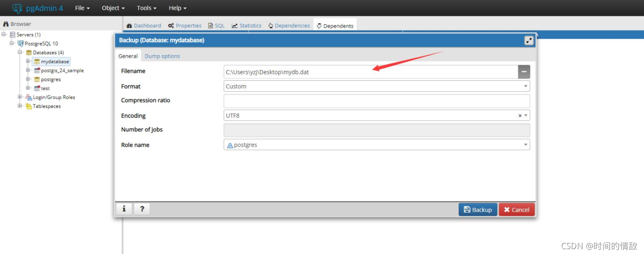The image size is (644, 254).
Task: Select Tablespaces in the tree
Action: pos(47,106)
